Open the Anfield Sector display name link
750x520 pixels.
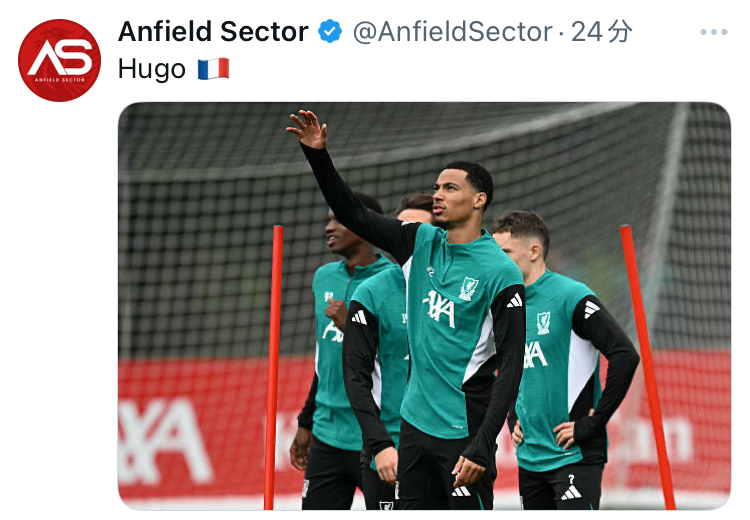click(x=213, y=32)
